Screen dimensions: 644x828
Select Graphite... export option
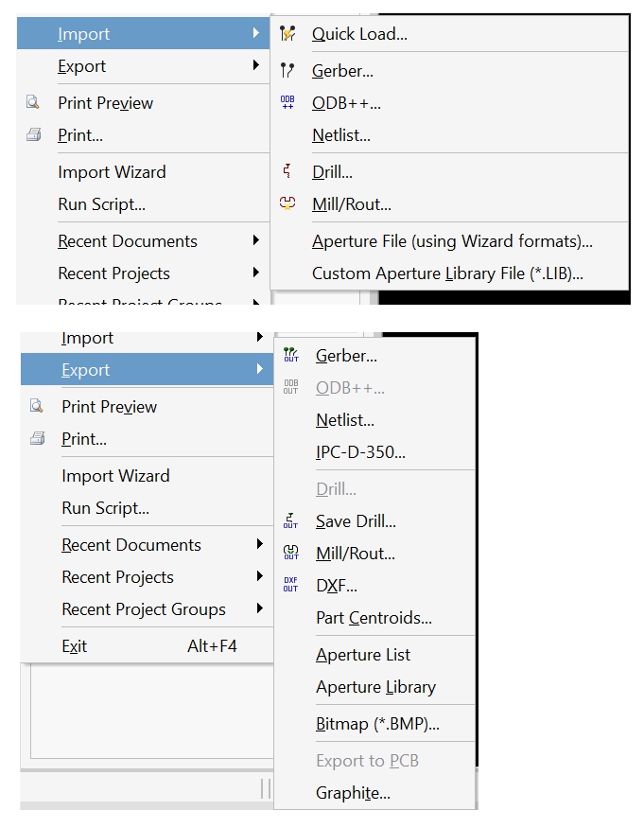click(x=353, y=793)
